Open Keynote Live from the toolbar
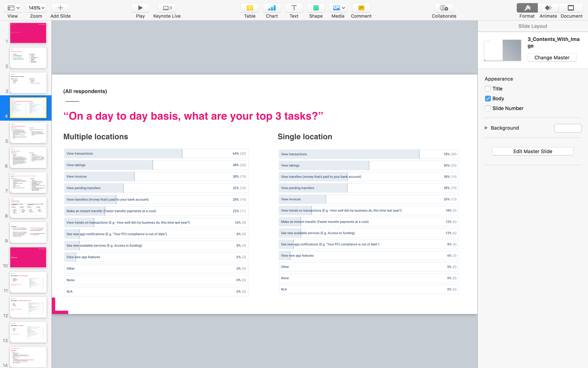The width and height of the screenshot is (588, 368). 167,8
